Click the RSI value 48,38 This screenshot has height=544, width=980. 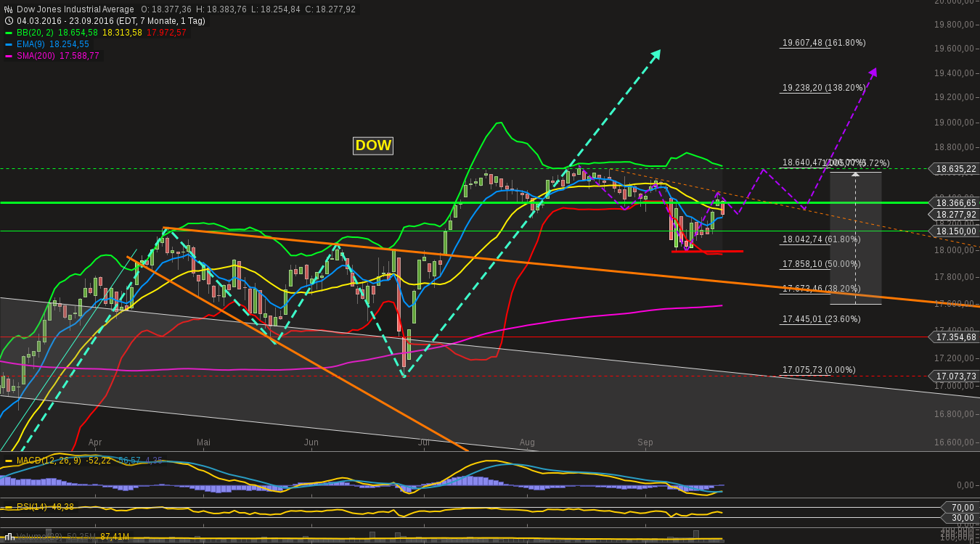tap(63, 507)
